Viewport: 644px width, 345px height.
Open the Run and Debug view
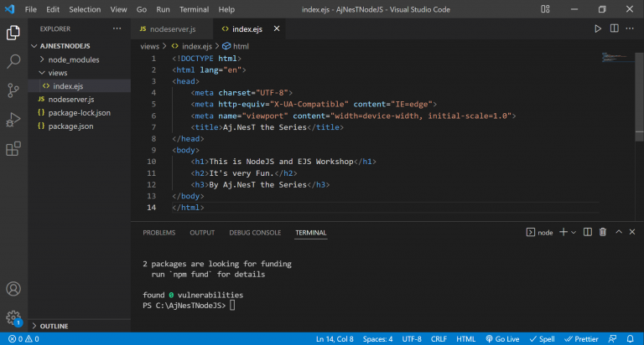[x=13, y=120]
